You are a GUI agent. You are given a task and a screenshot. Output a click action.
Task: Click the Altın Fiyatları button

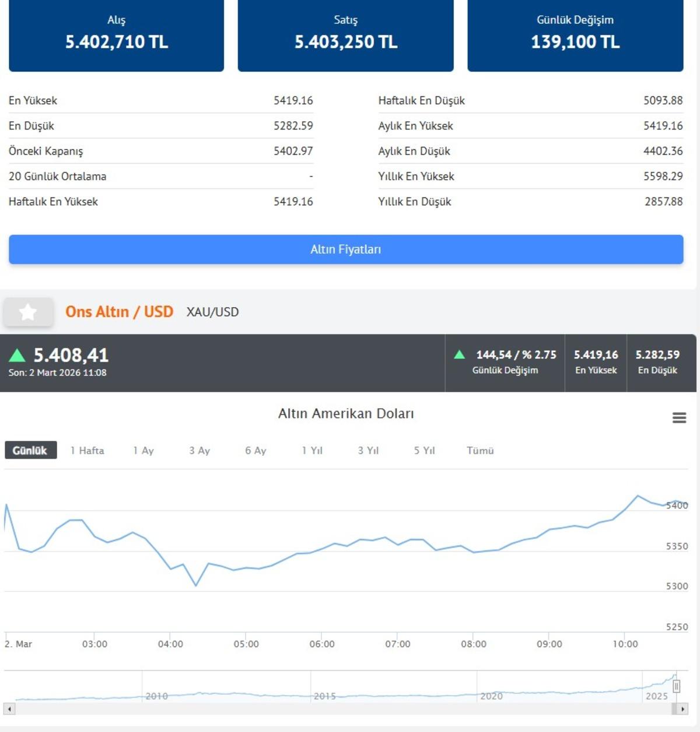[346, 250]
